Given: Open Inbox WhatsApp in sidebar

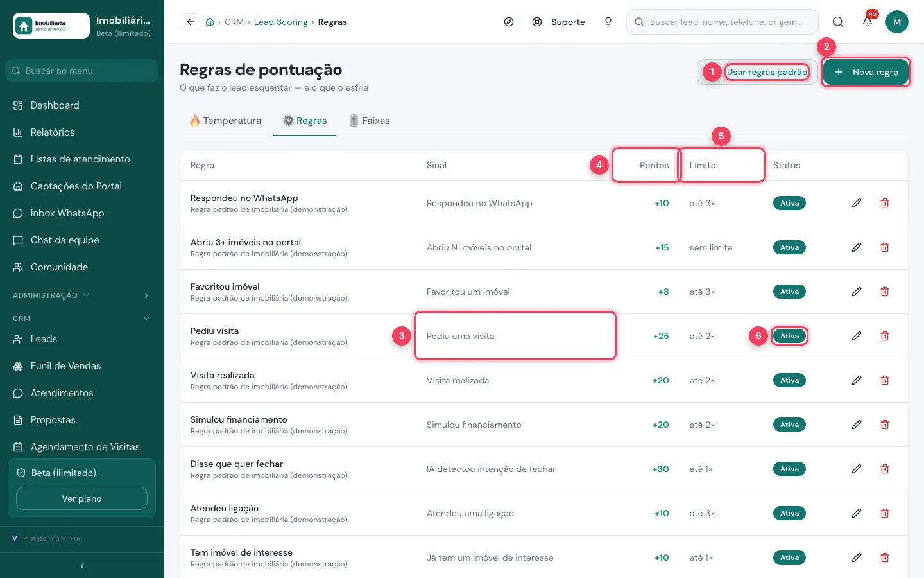Looking at the screenshot, I should [81, 213].
